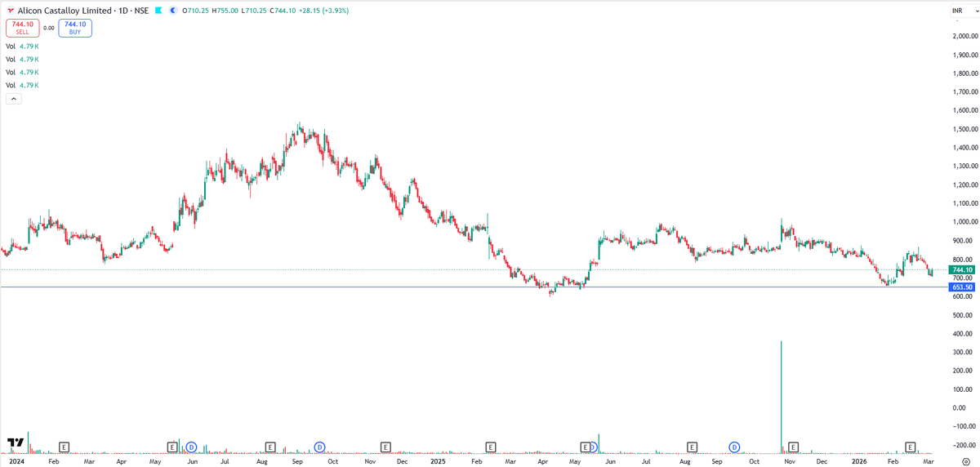Open the earnings marker near Nov 2024
This screenshot has width=980, height=467.
[385, 447]
